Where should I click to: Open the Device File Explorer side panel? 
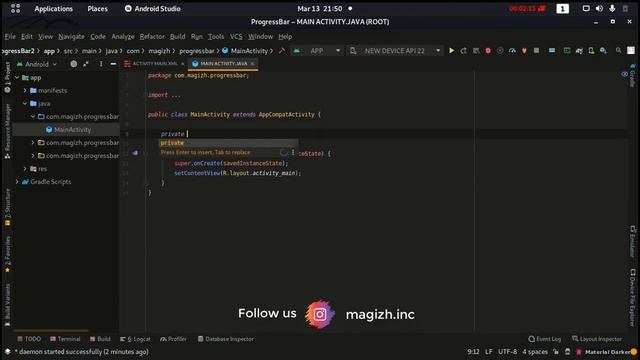(632, 298)
